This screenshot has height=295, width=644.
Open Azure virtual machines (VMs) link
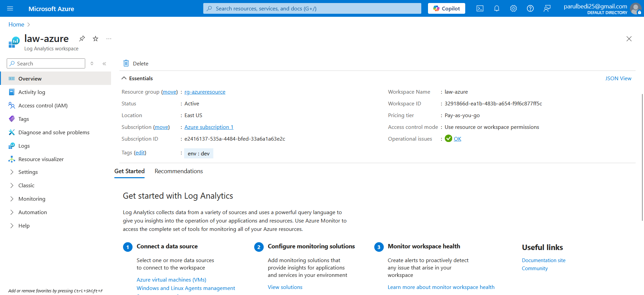coord(171,280)
